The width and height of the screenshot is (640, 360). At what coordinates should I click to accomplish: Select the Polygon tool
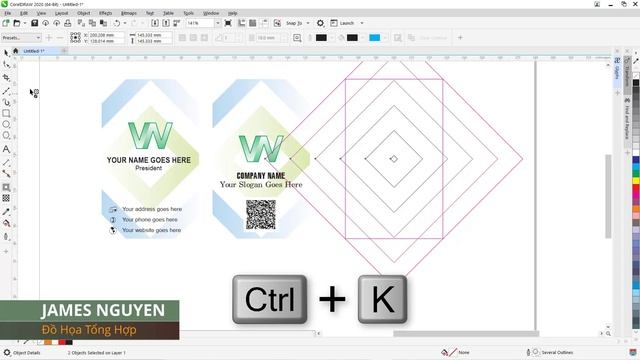tap(6, 136)
